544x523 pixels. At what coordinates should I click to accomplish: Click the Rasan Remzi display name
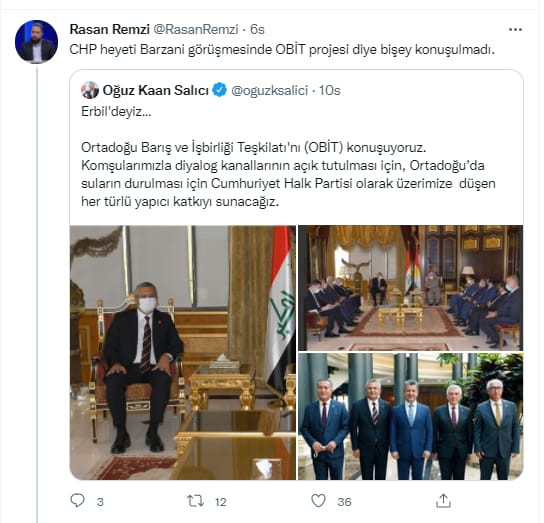110,29
